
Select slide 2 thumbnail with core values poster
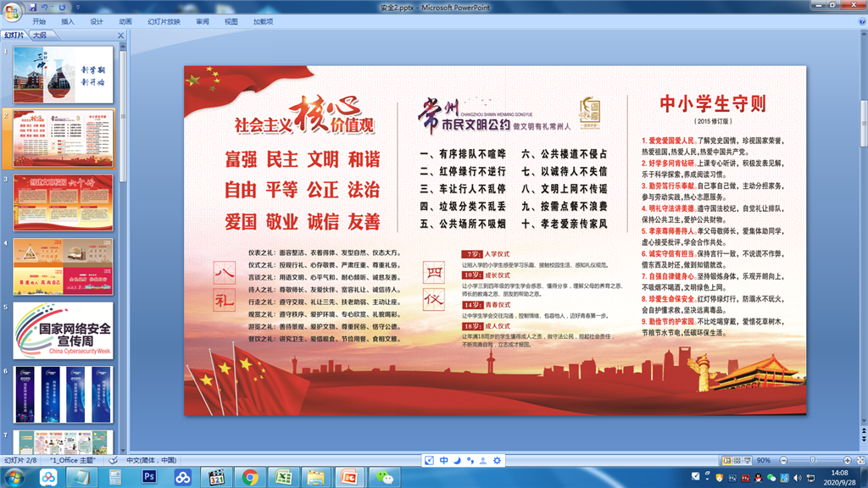pos(63,138)
